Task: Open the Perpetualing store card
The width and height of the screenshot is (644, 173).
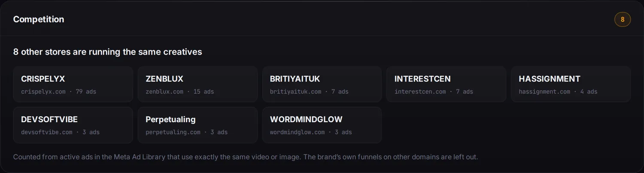Action: point(197,125)
